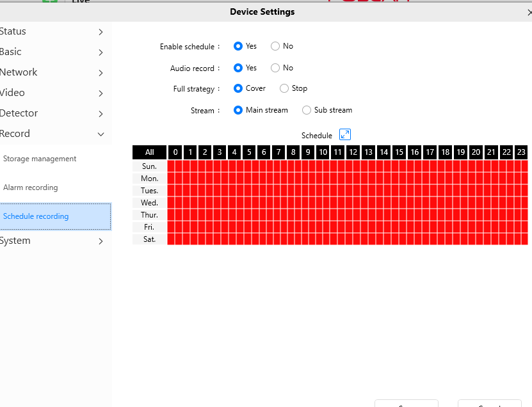Select Main stream for recording
This screenshot has height=407, width=532.
(x=238, y=110)
